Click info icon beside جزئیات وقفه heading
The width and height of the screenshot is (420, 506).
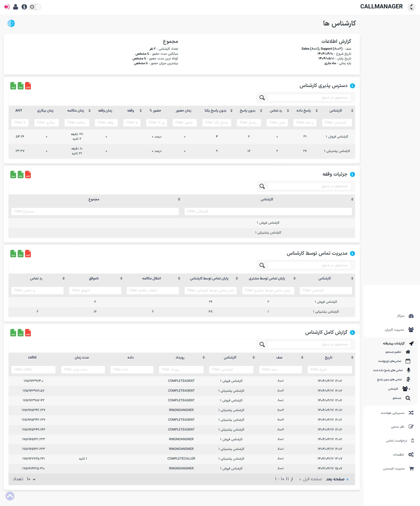352,175
